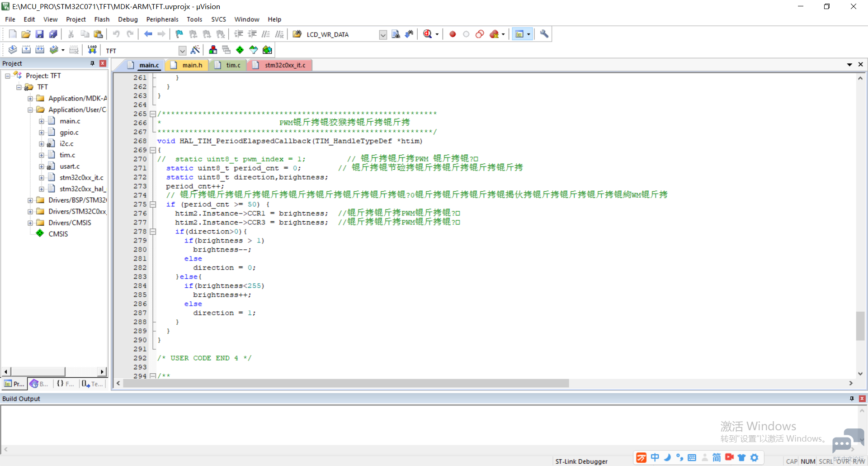The width and height of the screenshot is (868, 466).
Task: Close the active editor tab with X
Action: (861, 65)
